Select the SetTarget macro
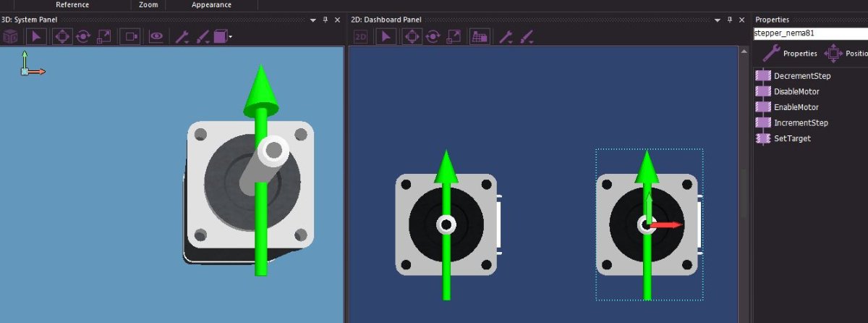The image size is (868, 323). pos(783,138)
